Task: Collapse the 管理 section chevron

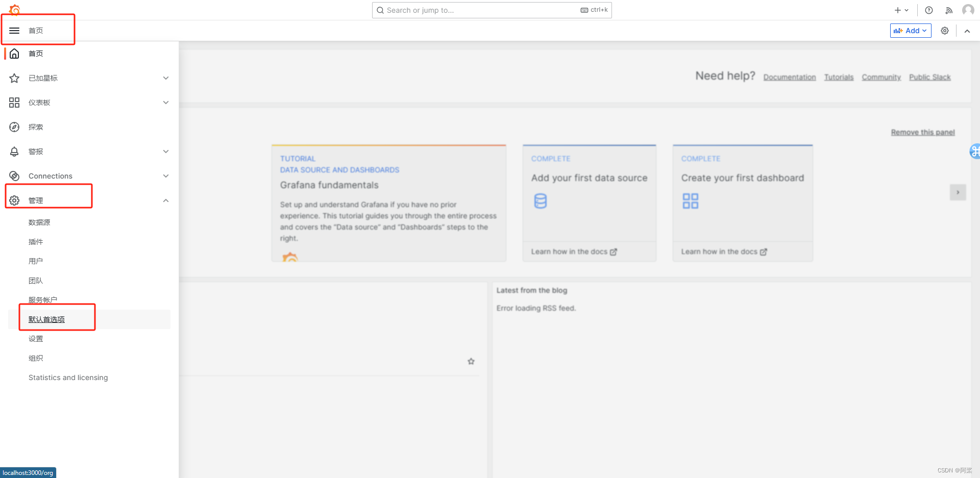Action: (x=166, y=200)
